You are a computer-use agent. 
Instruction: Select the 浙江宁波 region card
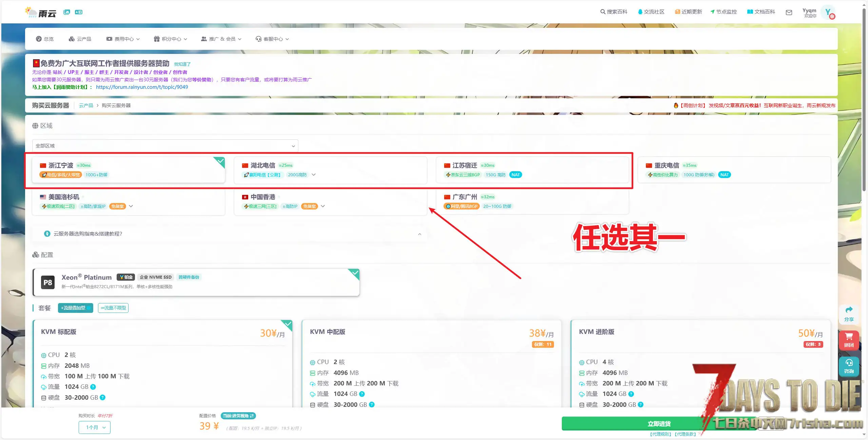[129, 170]
